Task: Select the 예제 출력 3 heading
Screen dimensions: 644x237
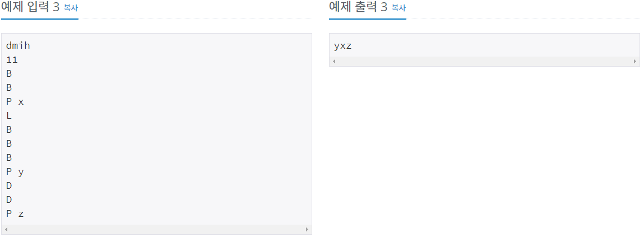Action: point(358,7)
